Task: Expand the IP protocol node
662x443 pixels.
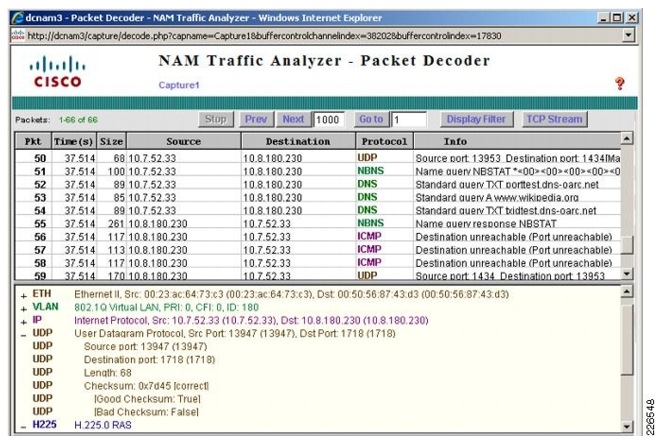Action: [x=24, y=322]
